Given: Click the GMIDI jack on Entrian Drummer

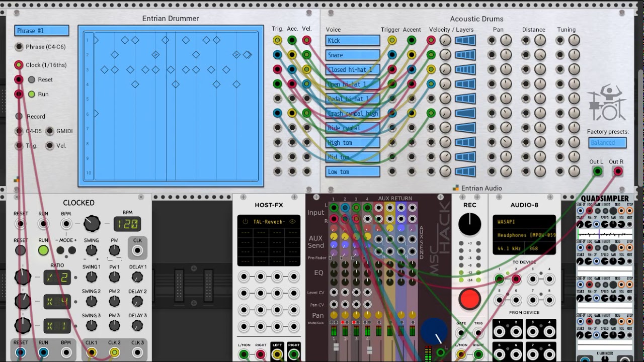Looking at the screenshot, I should coord(49,131).
